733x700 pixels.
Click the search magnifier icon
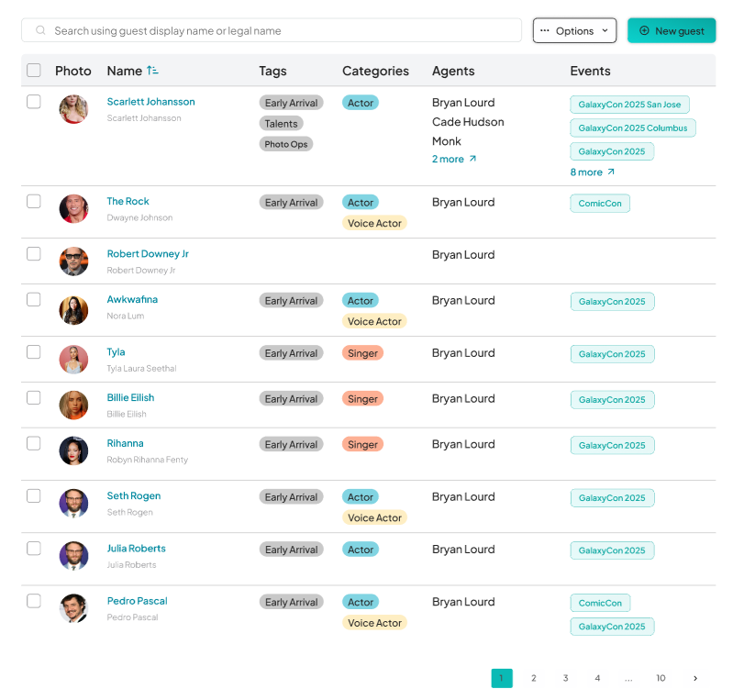[40, 31]
